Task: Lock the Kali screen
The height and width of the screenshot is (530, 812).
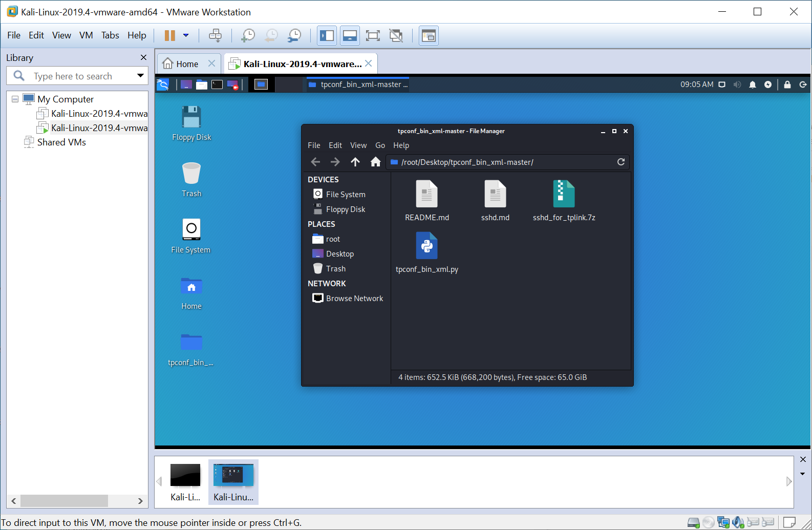Action: click(x=787, y=84)
